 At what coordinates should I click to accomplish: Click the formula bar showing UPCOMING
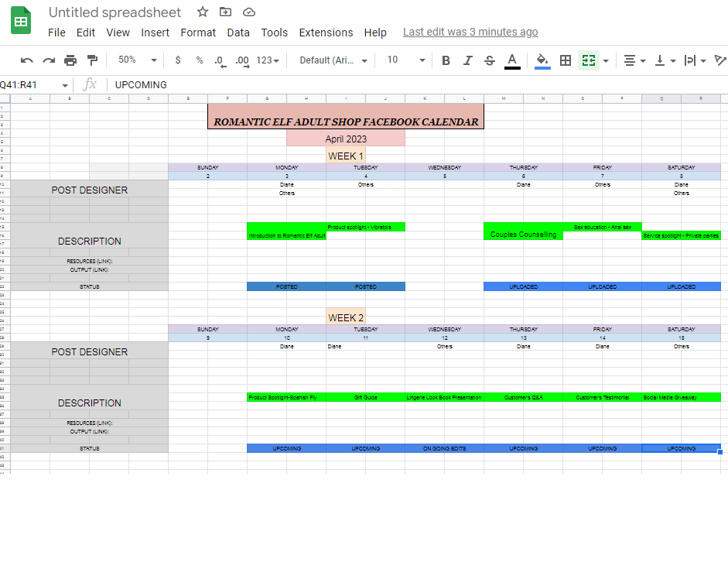point(418,85)
